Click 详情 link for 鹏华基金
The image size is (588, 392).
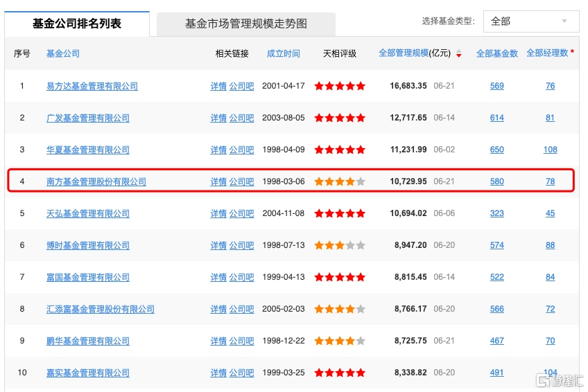[x=218, y=341]
